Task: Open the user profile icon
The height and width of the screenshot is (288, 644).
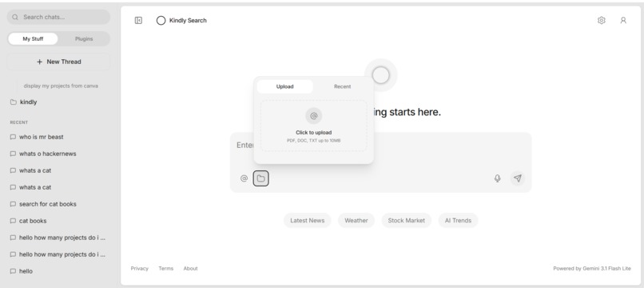Action: (x=623, y=20)
